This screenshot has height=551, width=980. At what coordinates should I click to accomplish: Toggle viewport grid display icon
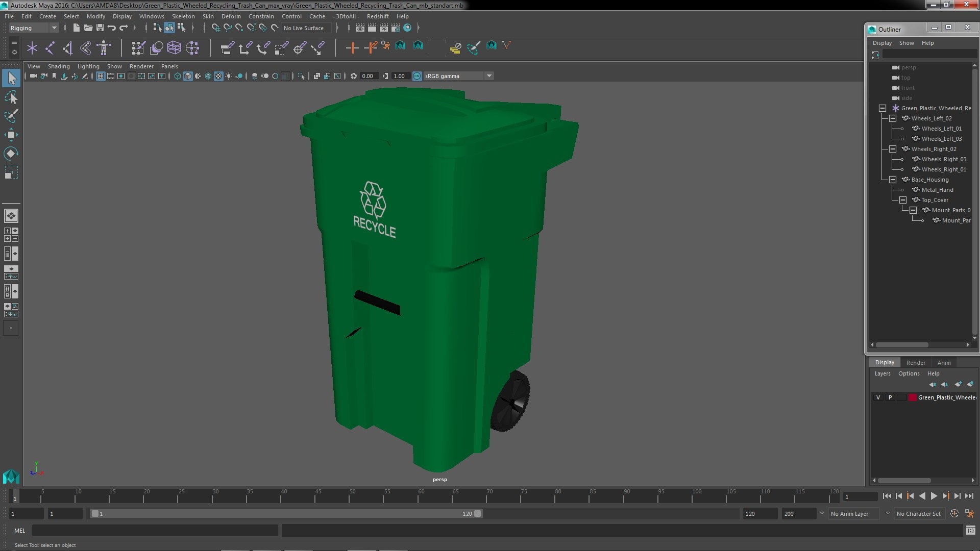101,76
